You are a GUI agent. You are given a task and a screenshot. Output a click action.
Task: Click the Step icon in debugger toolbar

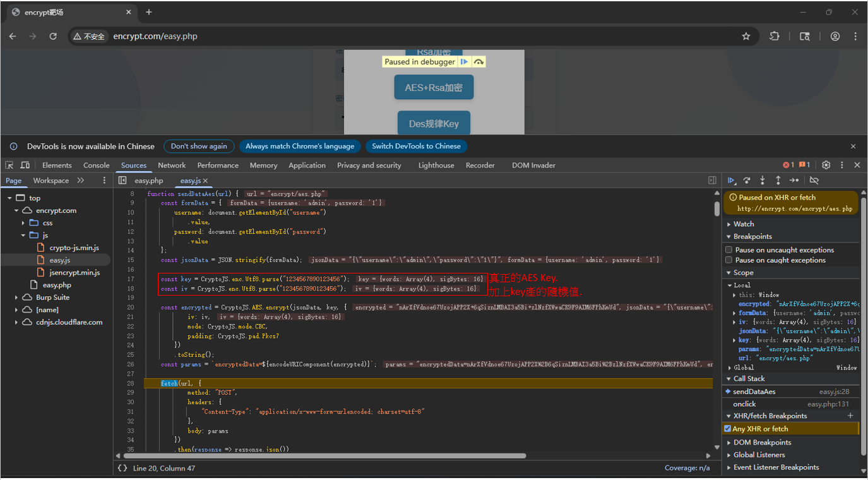click(794, 181)
